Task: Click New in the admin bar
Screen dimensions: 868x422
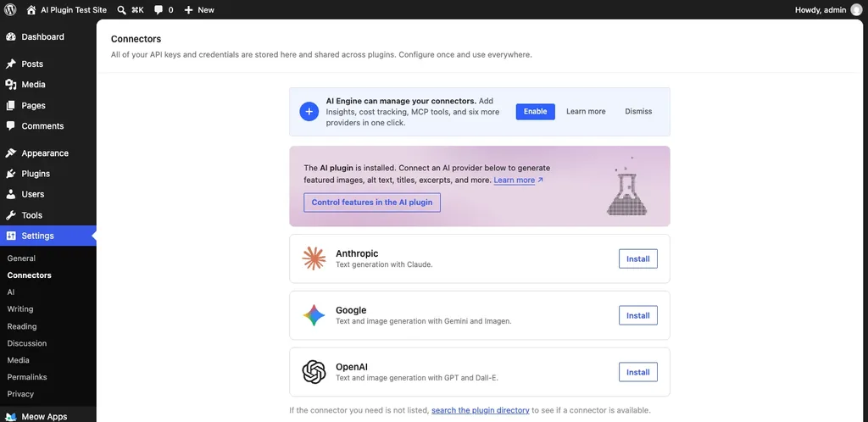Action: 205,10
